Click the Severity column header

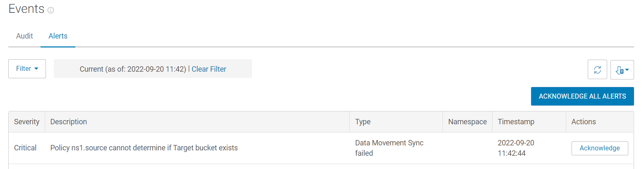(x=26, y=122)
